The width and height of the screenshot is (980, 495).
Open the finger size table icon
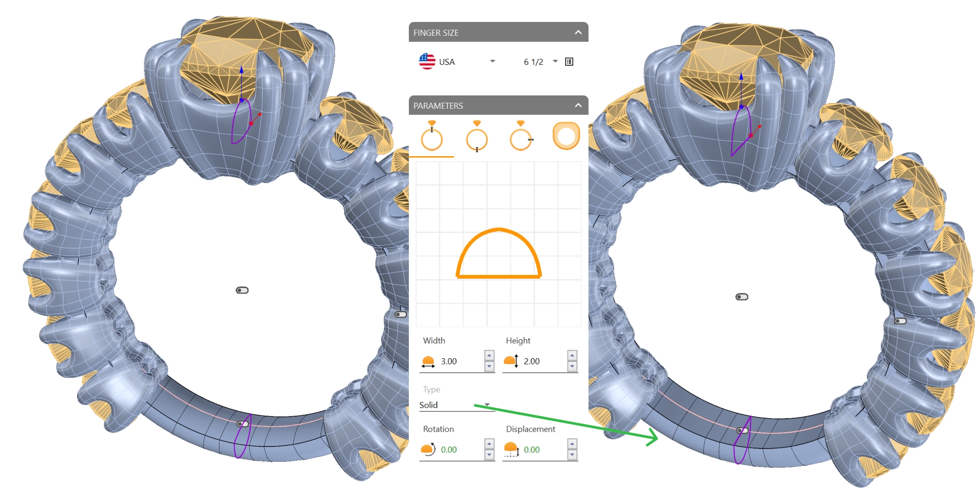coord(569,62)
